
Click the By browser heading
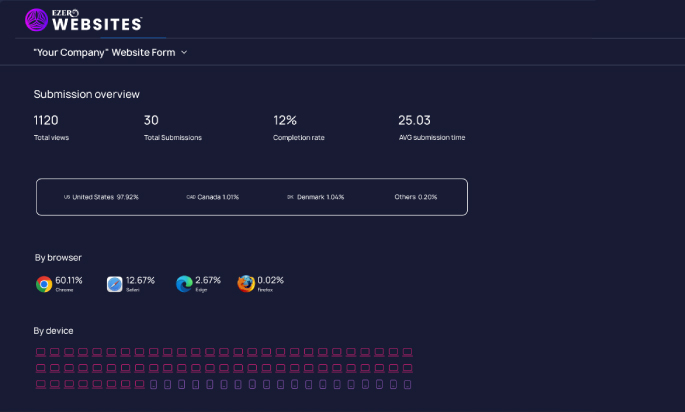pyautogui.click(x=58, y=258)
